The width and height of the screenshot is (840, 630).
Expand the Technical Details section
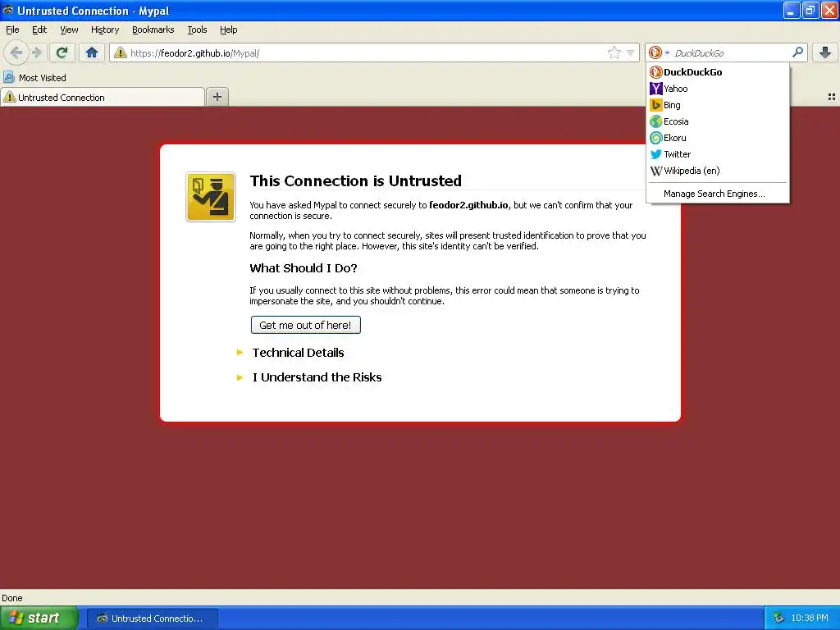298,353
